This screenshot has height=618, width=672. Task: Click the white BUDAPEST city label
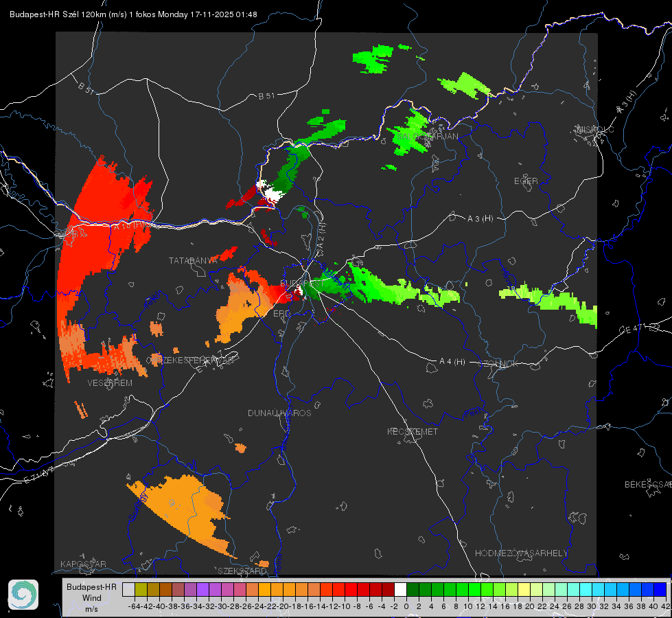302,283
